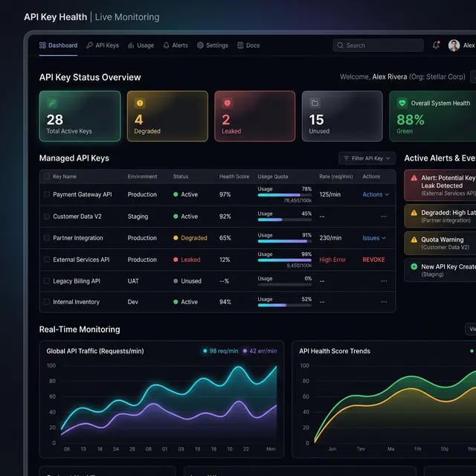476x476 pixels.
Task: Click the 'Degraded' status of Partner Integration
Action: pos(190,238)
